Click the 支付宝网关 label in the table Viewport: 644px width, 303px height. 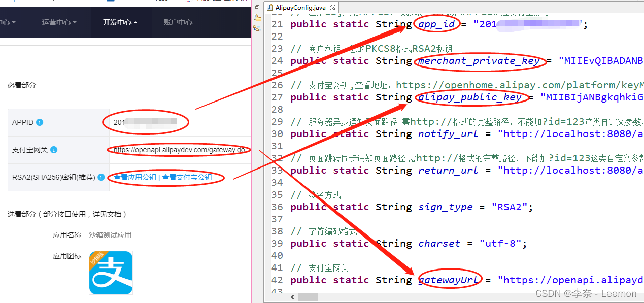click(30, 150)
